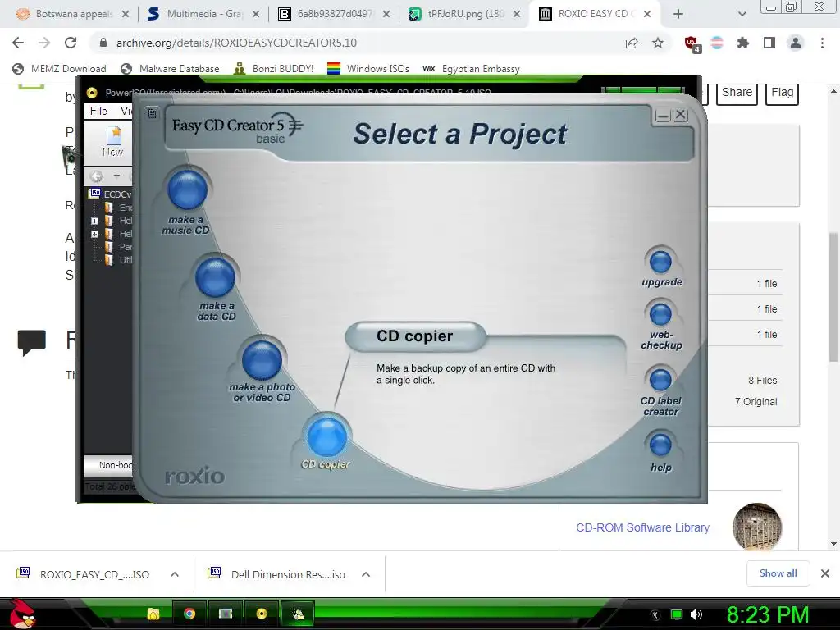Click the 8:23 PM clock

768,614
